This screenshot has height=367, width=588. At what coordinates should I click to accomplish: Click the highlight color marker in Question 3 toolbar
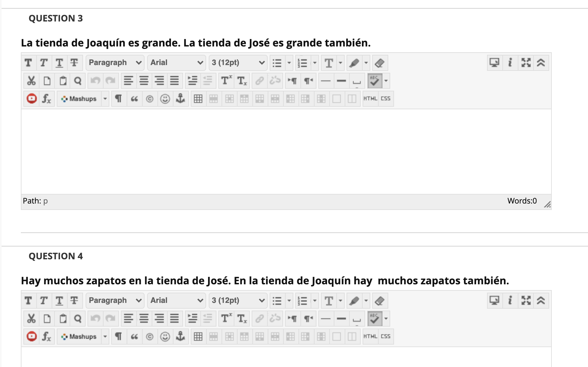[354, 63]
